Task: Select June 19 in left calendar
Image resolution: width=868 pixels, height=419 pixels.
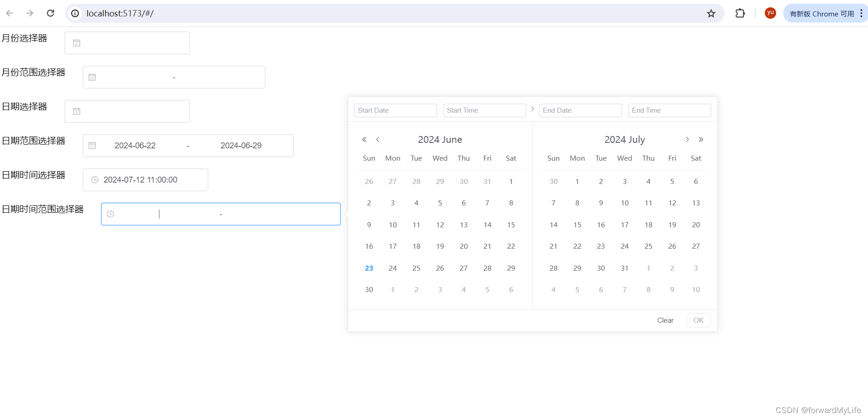Action: [x=440, y=246]
